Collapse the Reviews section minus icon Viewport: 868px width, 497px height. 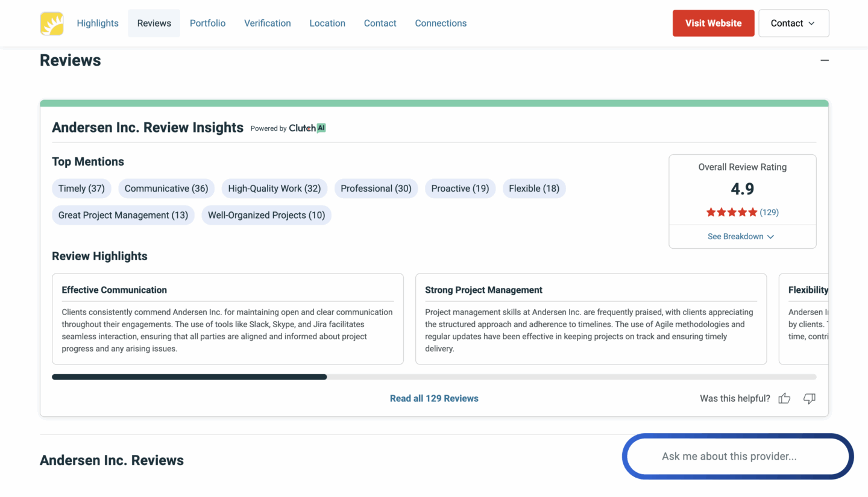tap(825, 60)
